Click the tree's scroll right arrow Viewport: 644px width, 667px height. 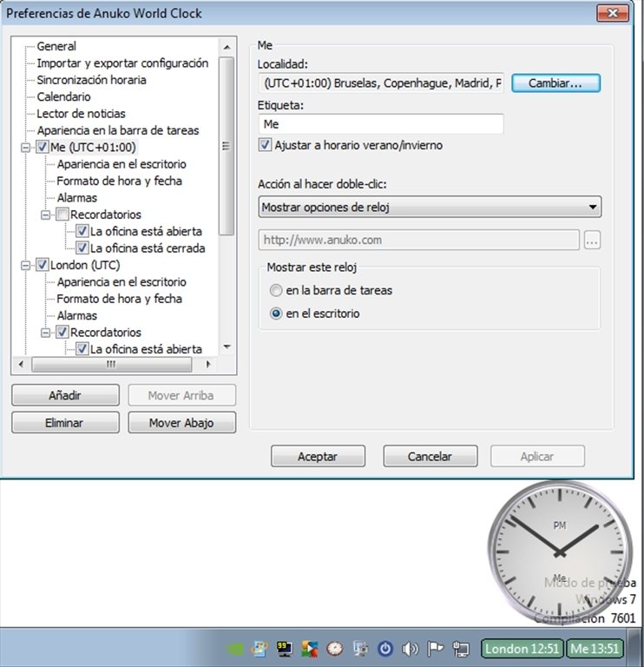coord(208,364)
